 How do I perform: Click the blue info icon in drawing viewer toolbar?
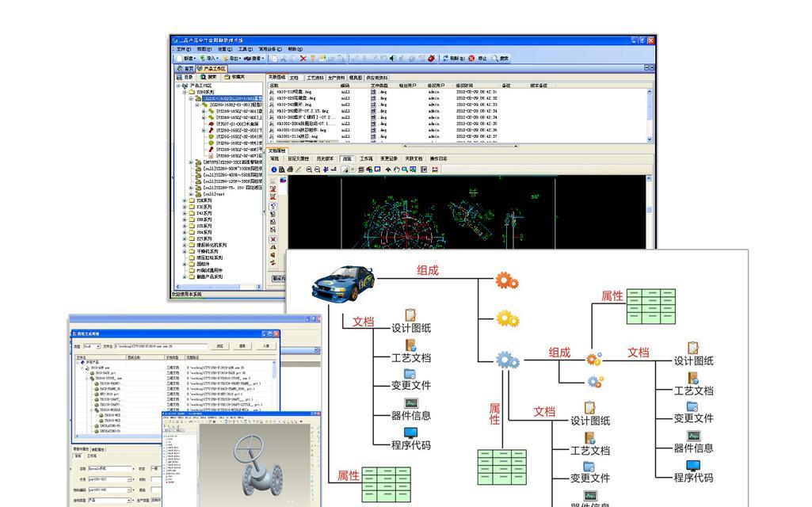click(x=274, y=170)
